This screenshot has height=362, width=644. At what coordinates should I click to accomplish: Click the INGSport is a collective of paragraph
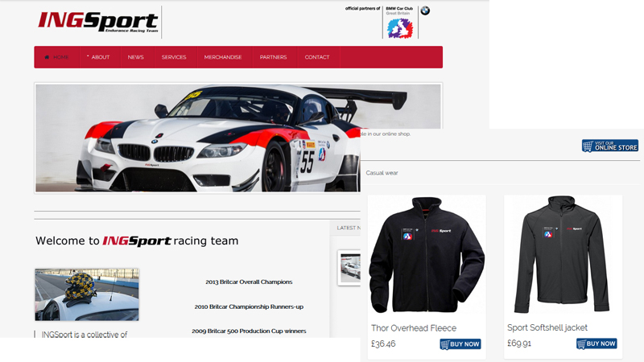85,335
